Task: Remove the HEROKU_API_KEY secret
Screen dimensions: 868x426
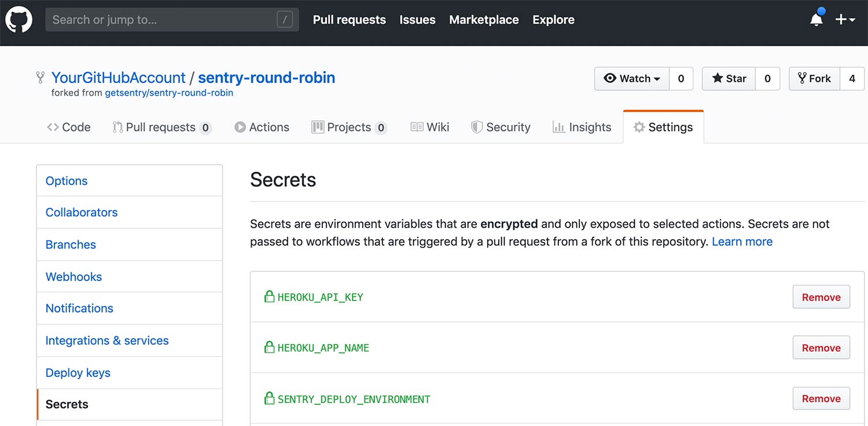Action: 821,297
